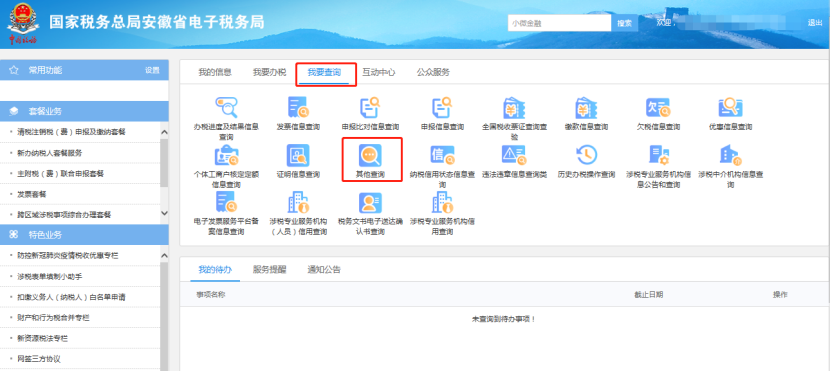Click the 事项名称 column header
This screenshot has width=831, height=372.
coord(210,295)
